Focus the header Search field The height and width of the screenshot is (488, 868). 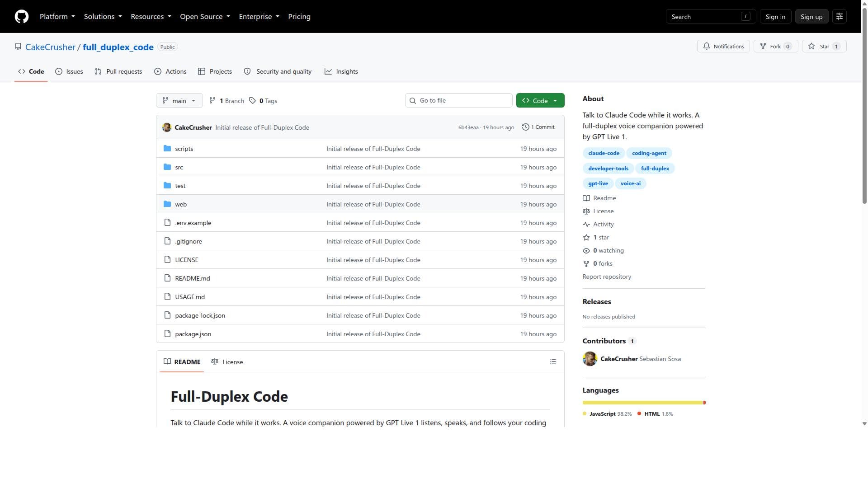point(711,17)
